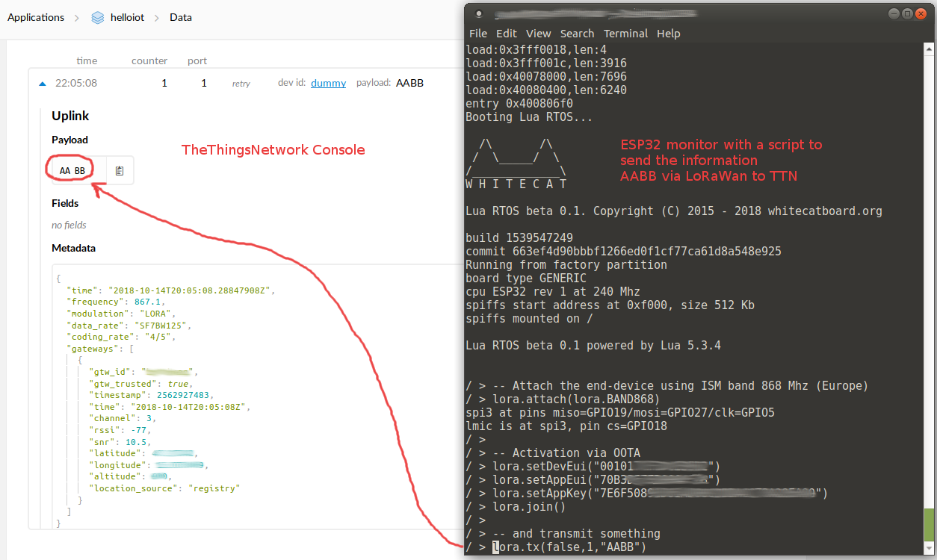Click the Fields heading
The height and width of the screenshot is (560, 937).
[65, 203]
